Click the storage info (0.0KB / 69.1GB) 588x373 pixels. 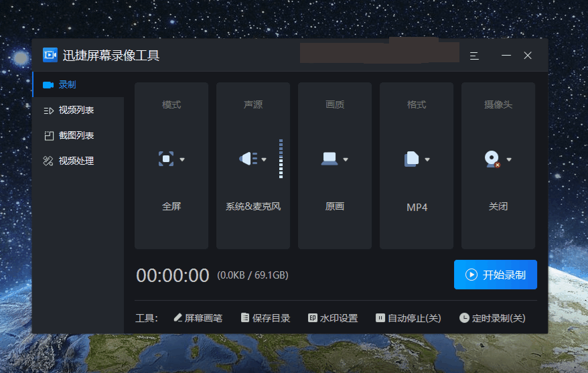252,275
